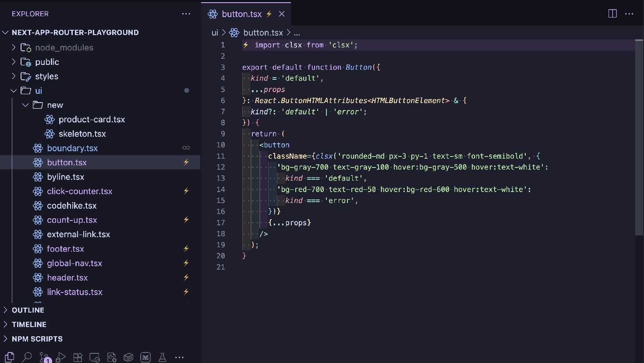644x363 pixels.
Task: Click lightning marker on code line 1
Action: tap(246, 45)
